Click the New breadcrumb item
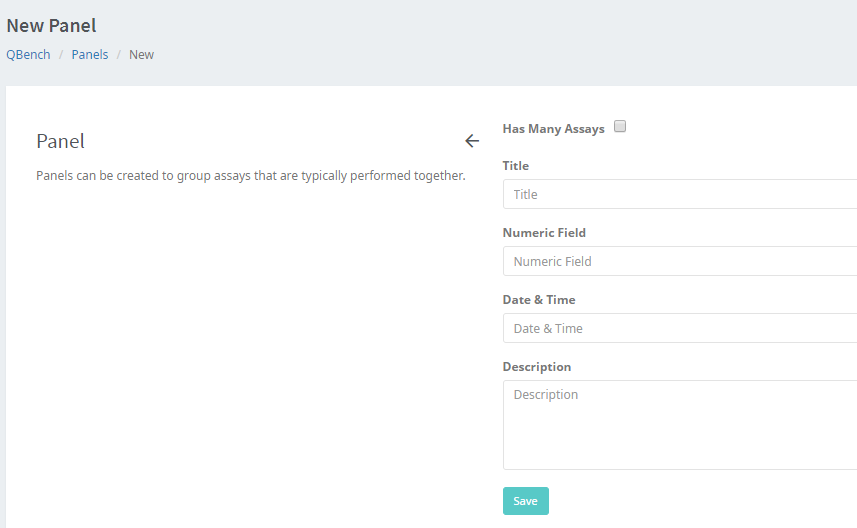This screenshot has height=528, width=857. (x=141, y=54)
